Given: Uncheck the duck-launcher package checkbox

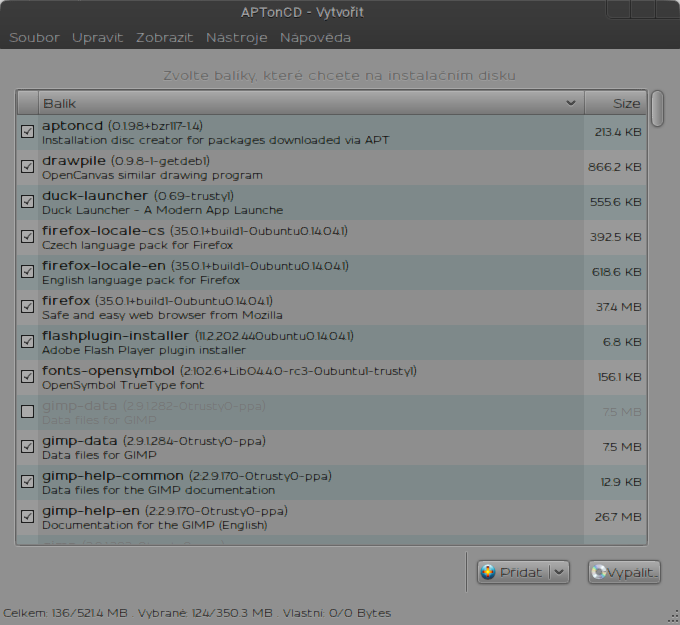Looking at the screenshot, I should coord(27,202).
